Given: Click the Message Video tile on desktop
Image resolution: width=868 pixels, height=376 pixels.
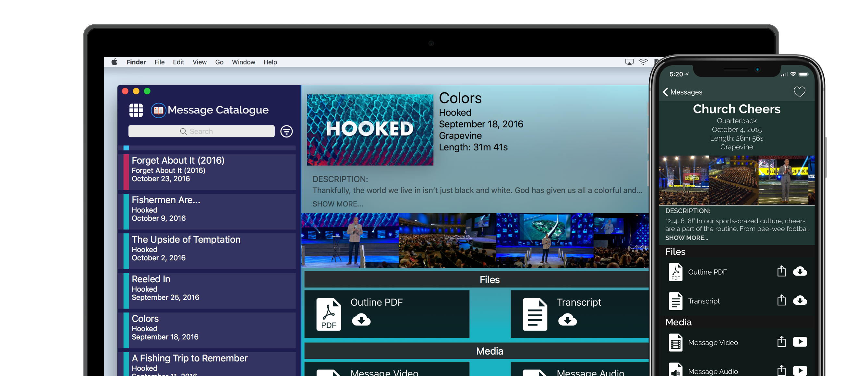Looking at the screenshot, I should [x=387, y=369].
